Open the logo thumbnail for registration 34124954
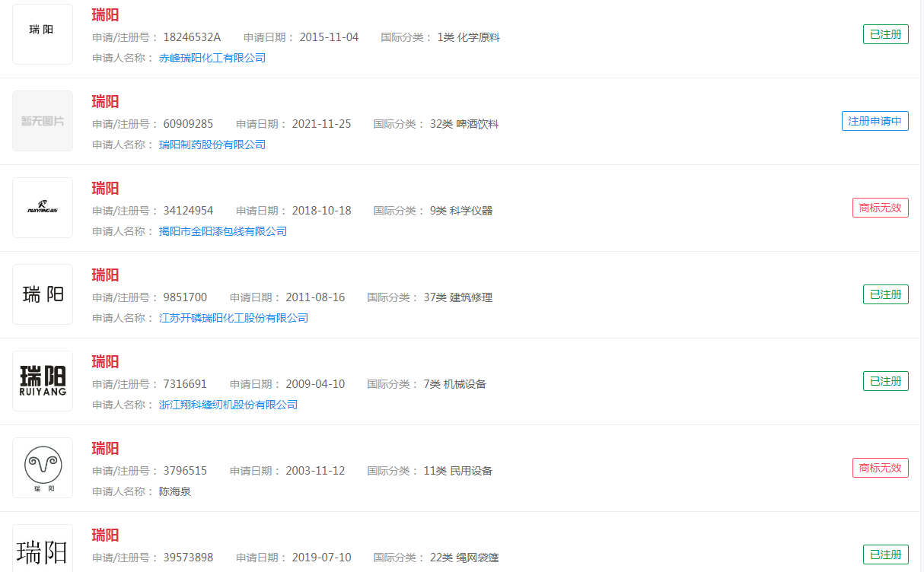The height and width of the screenshot is (572, 924). (x=43, y=208)
